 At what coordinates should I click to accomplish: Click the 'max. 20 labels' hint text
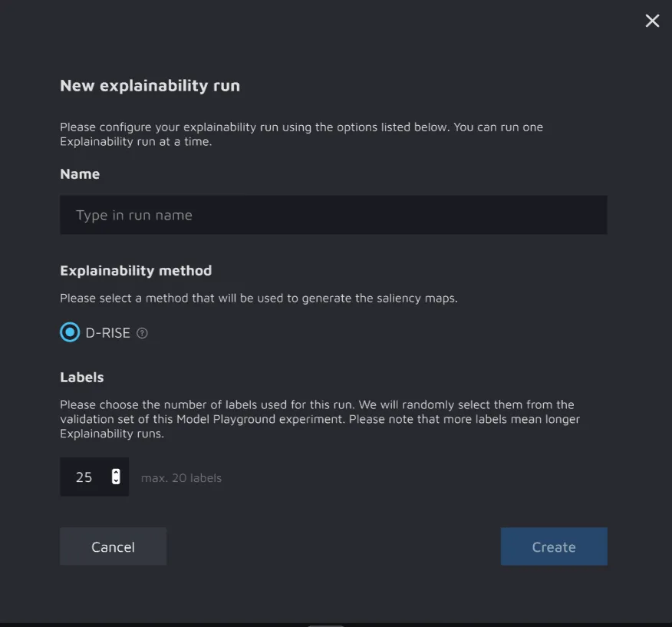point(181,478)
